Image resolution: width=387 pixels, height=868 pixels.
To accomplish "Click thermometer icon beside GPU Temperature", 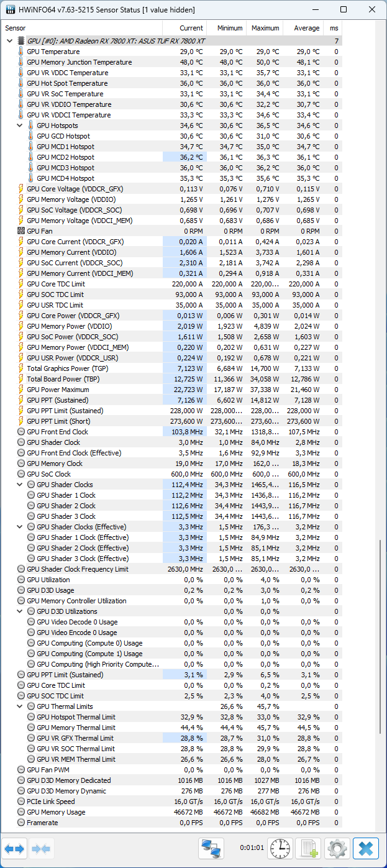I will [x=21, y=52].
